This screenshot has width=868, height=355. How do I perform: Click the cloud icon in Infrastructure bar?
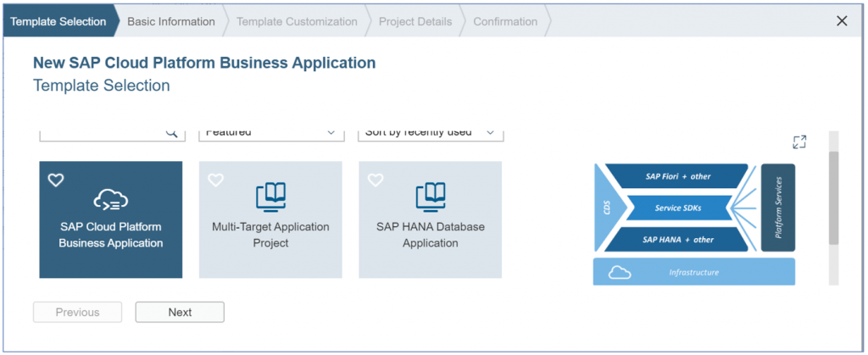point(620,273)
